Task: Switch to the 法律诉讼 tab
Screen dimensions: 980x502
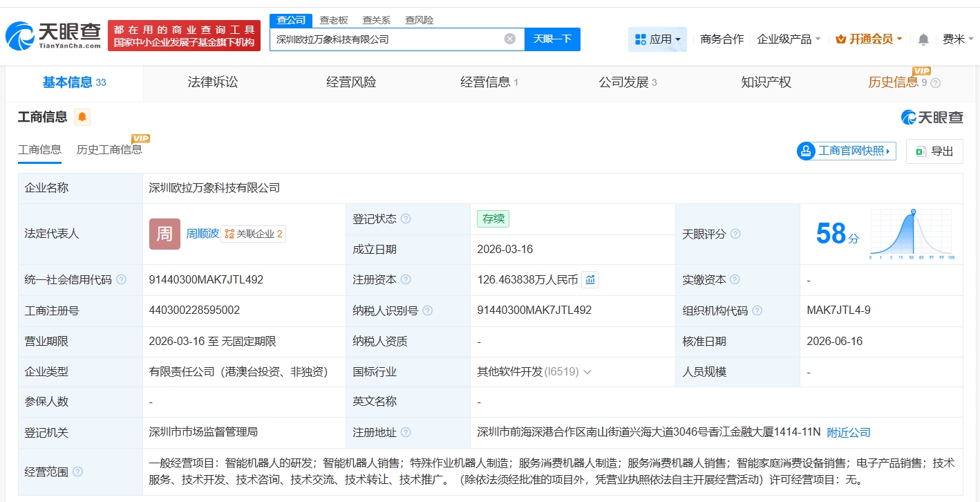Action: click(213, 82)
